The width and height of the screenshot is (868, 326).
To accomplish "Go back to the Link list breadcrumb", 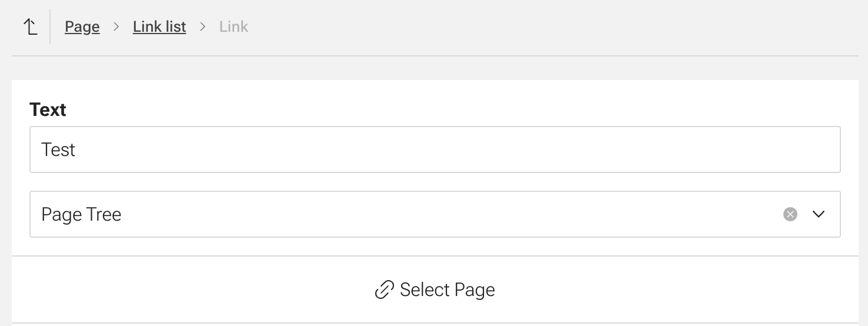I will point(159,26).
